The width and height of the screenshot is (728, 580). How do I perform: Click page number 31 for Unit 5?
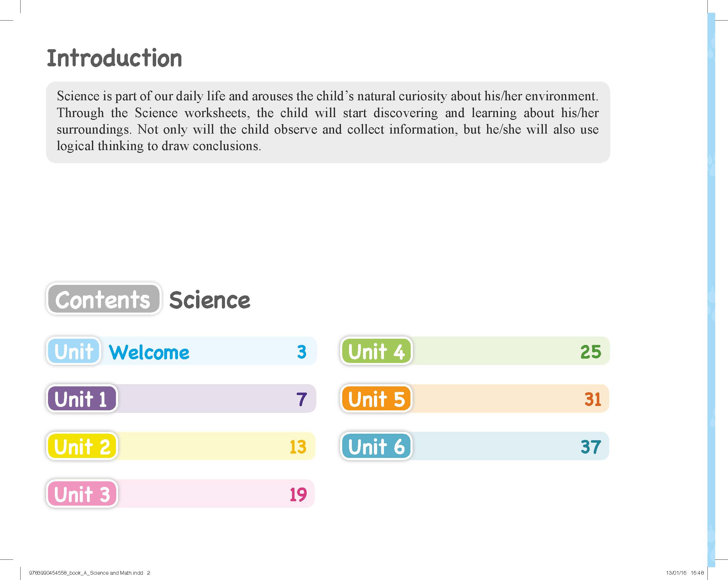coord(593,399)
